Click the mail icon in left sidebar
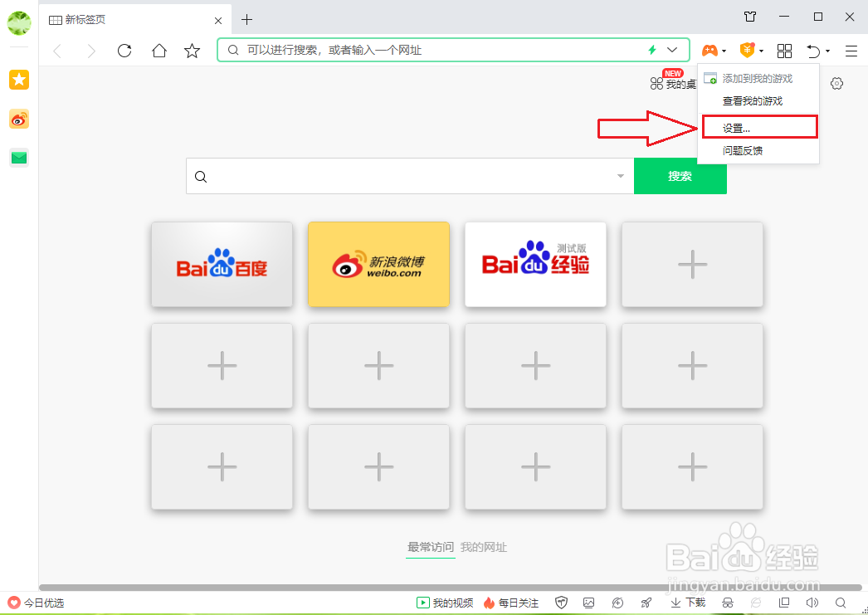The width and height of the screenshot is (868, 615). 18,157
